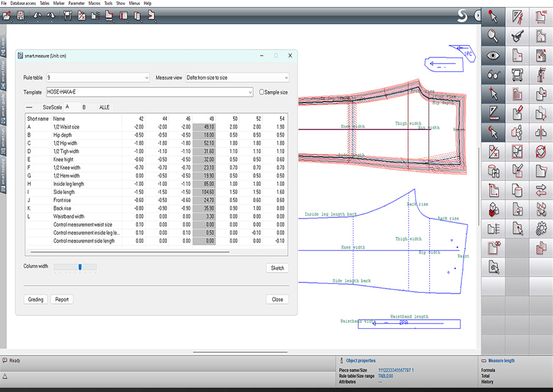Click the open folder toolbar icon
Image resolution: width=553 pixels, height=392 pixels.
click(x=7, y=16)
